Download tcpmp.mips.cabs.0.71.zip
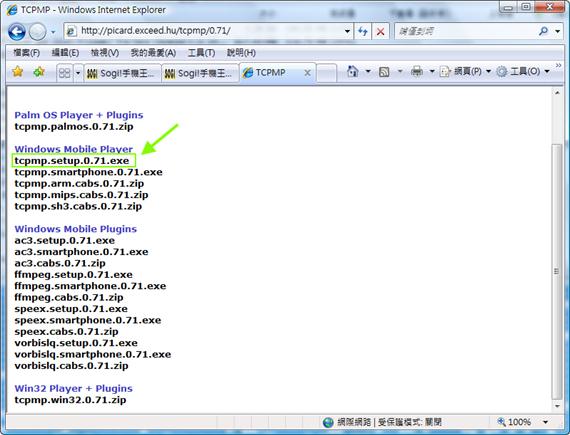The image size is (570, 435). pyautogui.click(x=81, y=195)
